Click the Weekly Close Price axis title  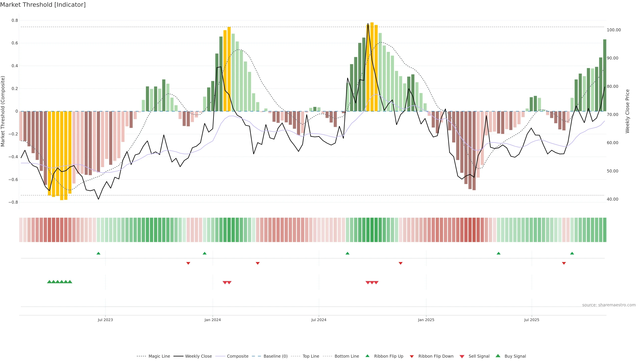(x=627, y=111)
